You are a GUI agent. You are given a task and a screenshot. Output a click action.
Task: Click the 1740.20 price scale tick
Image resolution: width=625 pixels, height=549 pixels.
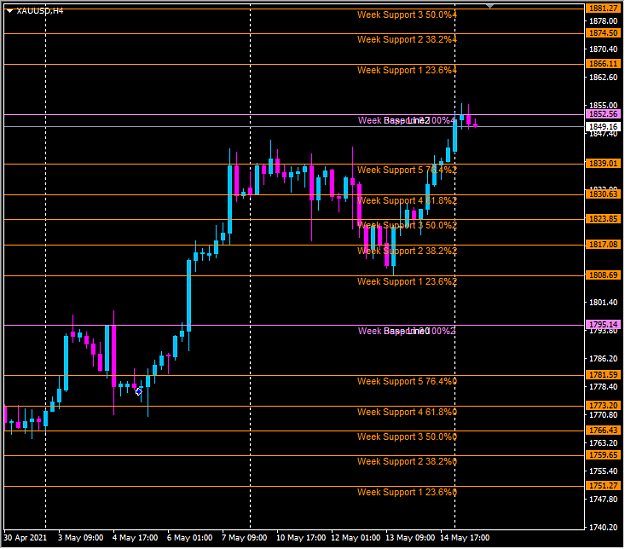603,527
